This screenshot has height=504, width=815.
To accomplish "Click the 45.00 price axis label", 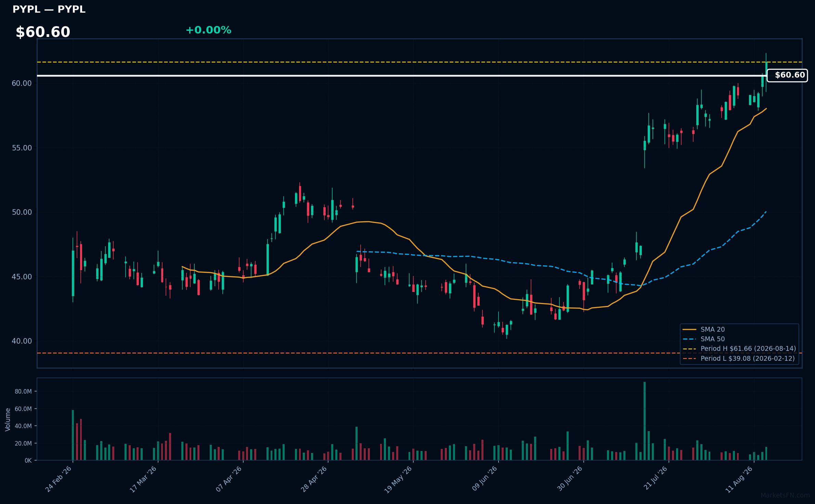I will 22,277.
